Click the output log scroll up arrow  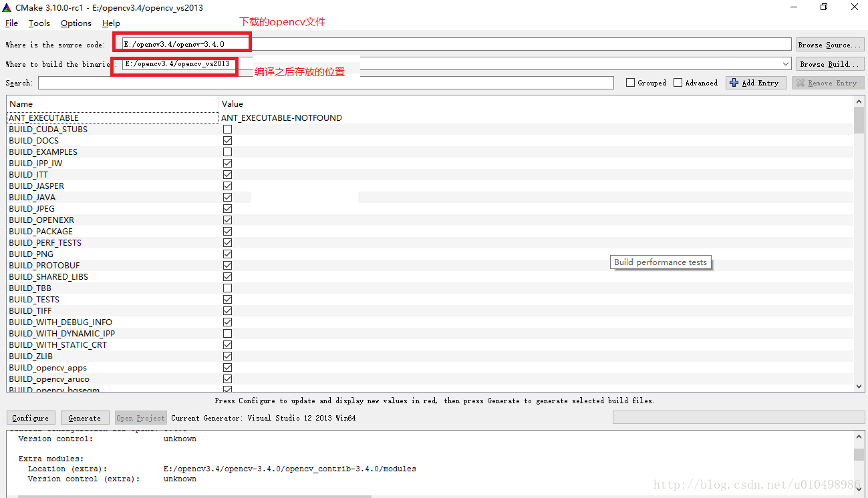click(859, 437)
